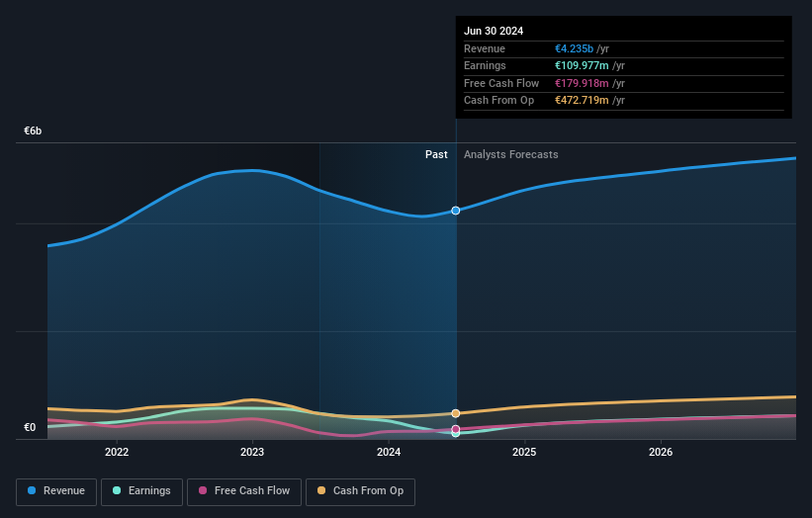Viewport: 812px width, 518px height.
Task: Click the €4.235b revenue value in tooltip
Action: (575, 48)
